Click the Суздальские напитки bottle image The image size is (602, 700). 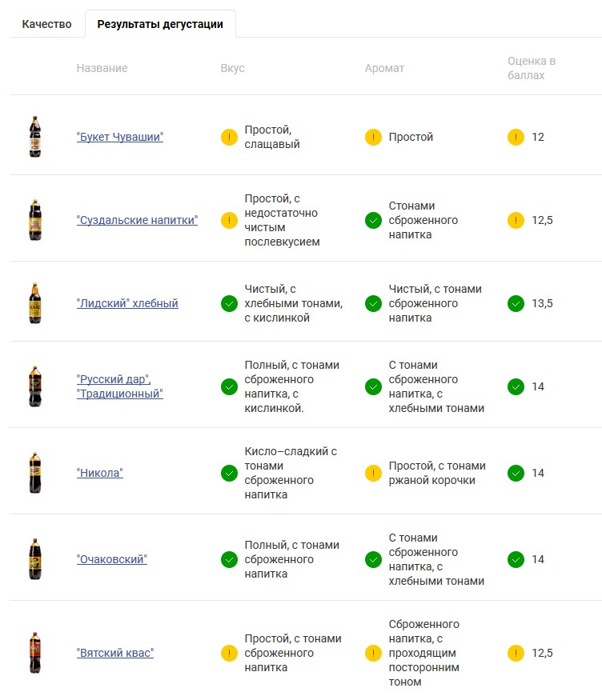pyautogui.click(x=35, y=220)
